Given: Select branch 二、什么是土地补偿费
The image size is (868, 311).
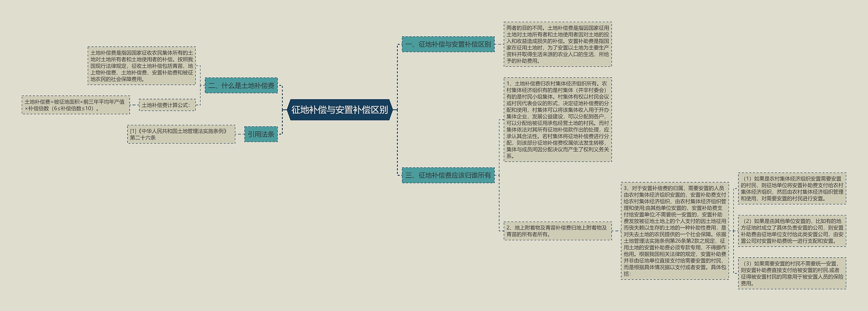Looking at the screenshot, I should 241,86.
